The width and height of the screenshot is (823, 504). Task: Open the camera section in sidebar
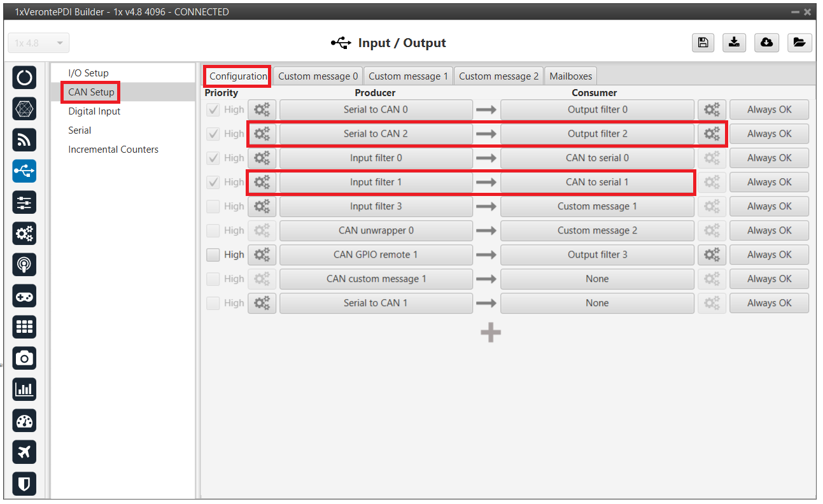click(24, 358)
